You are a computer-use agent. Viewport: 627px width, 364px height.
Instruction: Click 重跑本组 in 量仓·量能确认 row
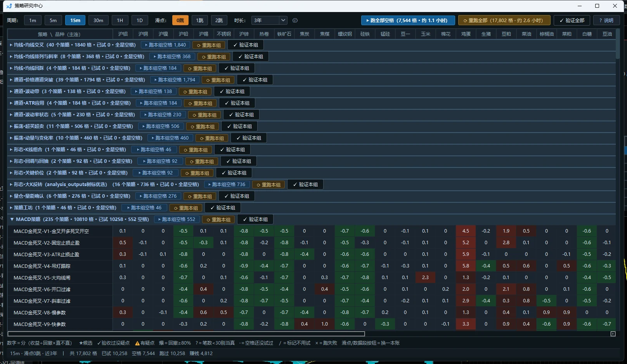click(200, 196)
